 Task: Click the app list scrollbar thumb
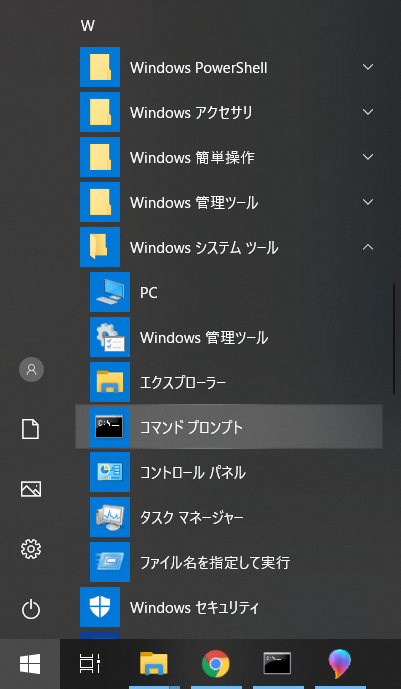point(394,339)
